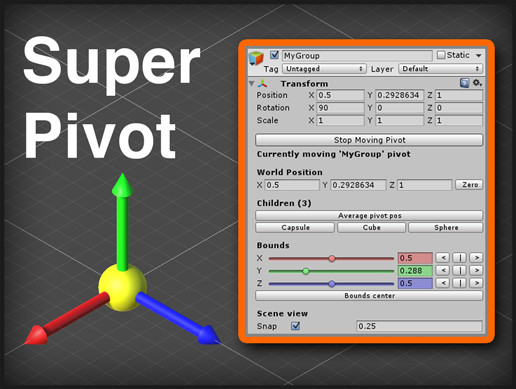516x389 pixels.
Task: Enable the Static checkbox
Action: tap(441, 55)
